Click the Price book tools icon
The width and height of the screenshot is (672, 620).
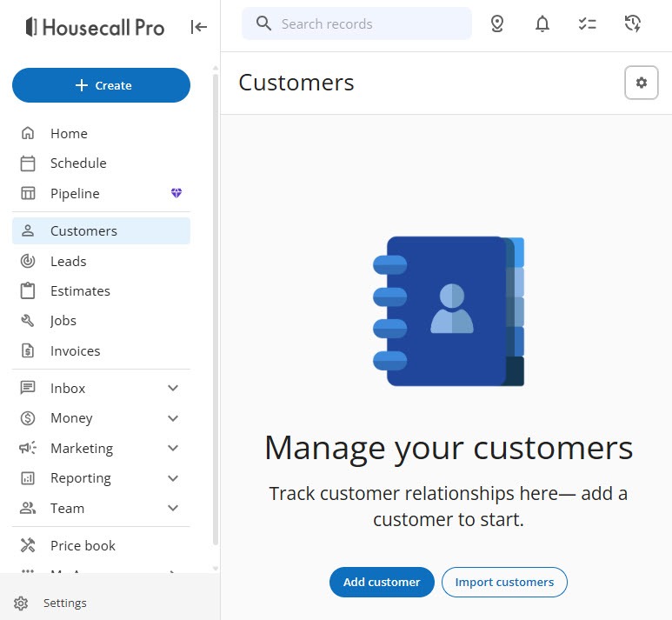pyautogui.click(x=28, y=545)
